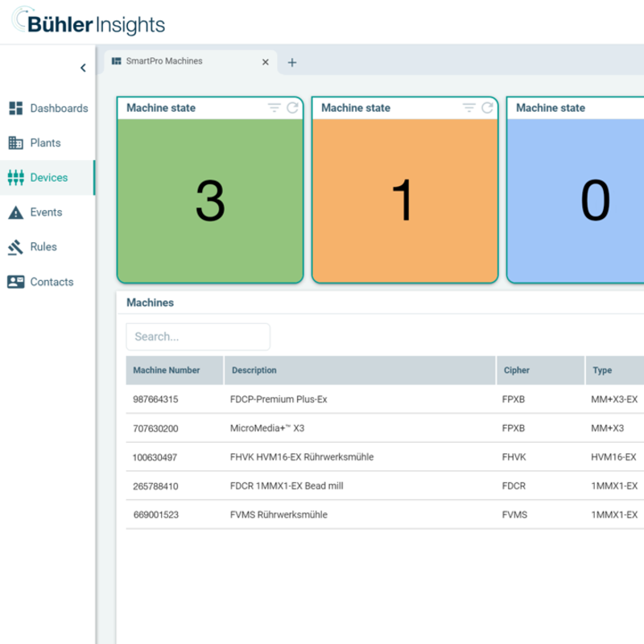Sort by Description column header

pyautogui.click(x=254, y=370)
